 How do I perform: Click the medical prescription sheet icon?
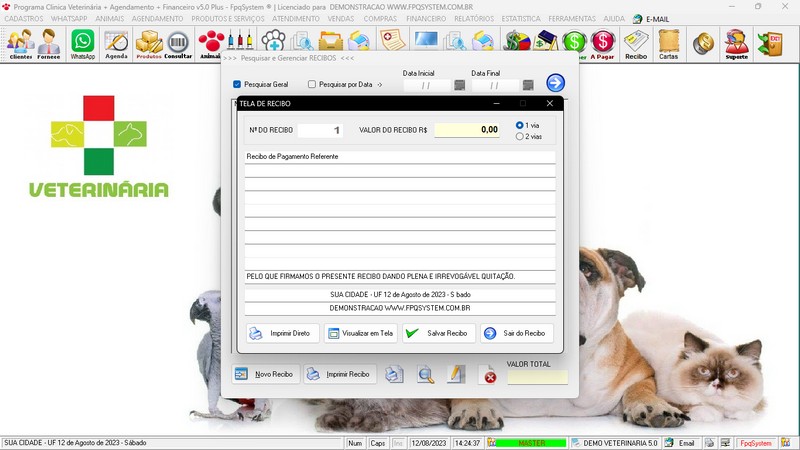click(392, 40)
